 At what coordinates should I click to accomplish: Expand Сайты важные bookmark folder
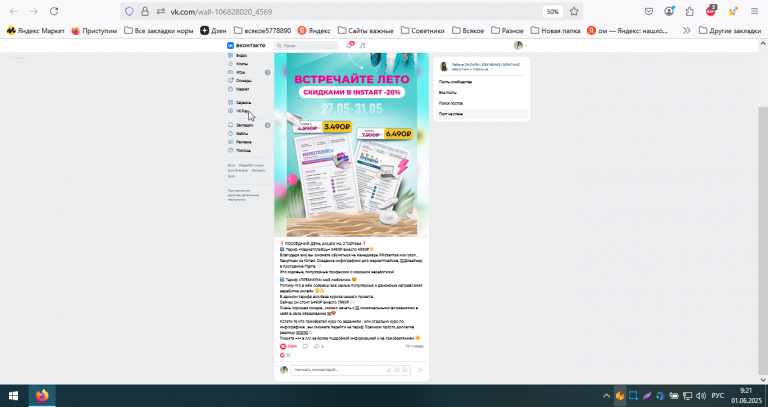366,30
